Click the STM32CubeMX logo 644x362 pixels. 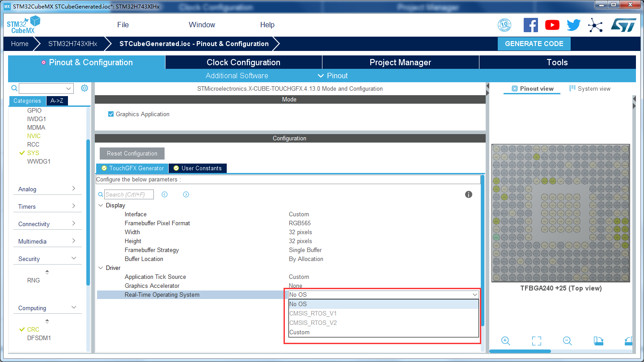point(23,25)
